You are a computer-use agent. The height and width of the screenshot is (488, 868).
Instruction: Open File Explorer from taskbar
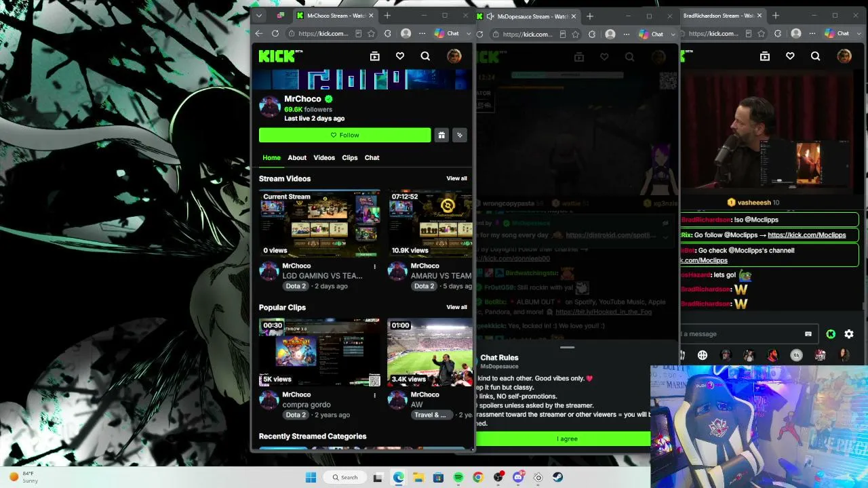pos(418,477)
